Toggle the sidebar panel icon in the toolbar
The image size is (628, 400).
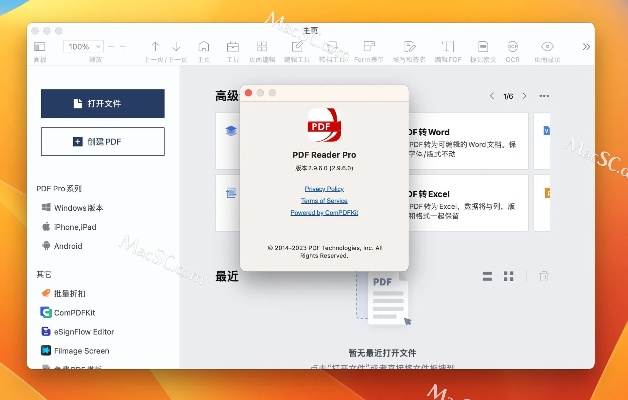click(39, 46)
